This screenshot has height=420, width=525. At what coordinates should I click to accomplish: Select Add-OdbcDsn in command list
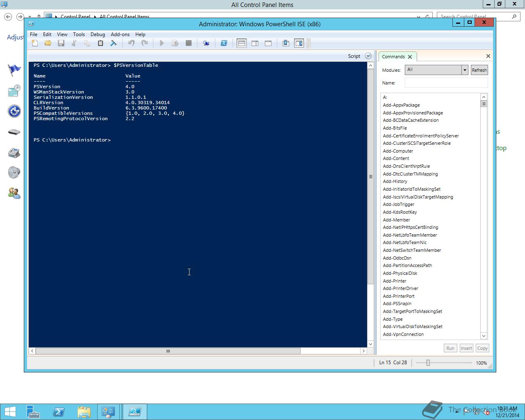[397, 258]
